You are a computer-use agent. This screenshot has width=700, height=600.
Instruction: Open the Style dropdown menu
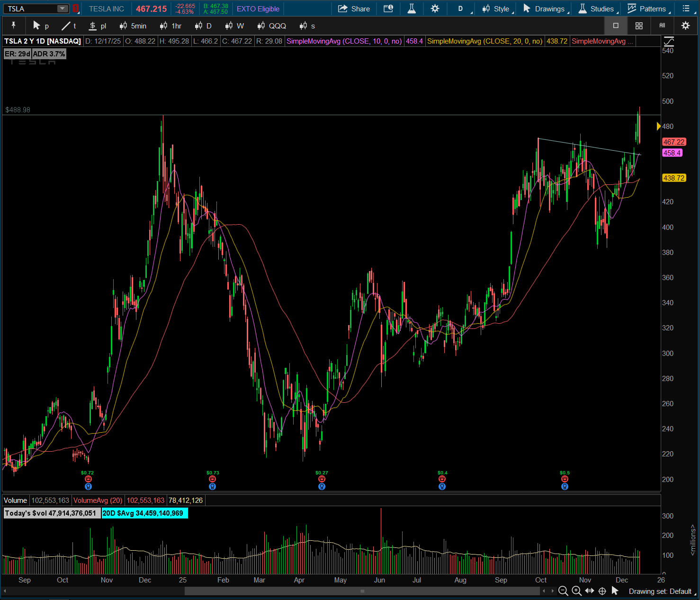pyautogui.click(x=496, y=9)
